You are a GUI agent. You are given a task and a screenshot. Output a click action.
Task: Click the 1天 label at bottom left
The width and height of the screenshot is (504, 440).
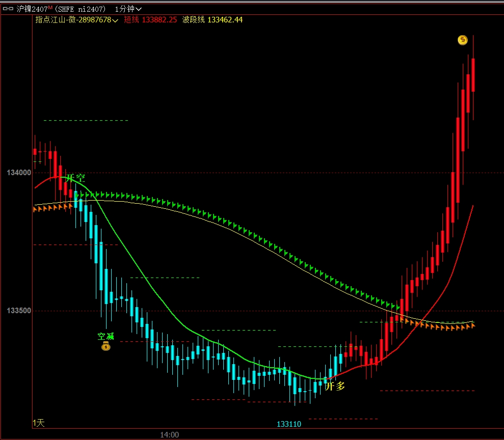(39, 423)
